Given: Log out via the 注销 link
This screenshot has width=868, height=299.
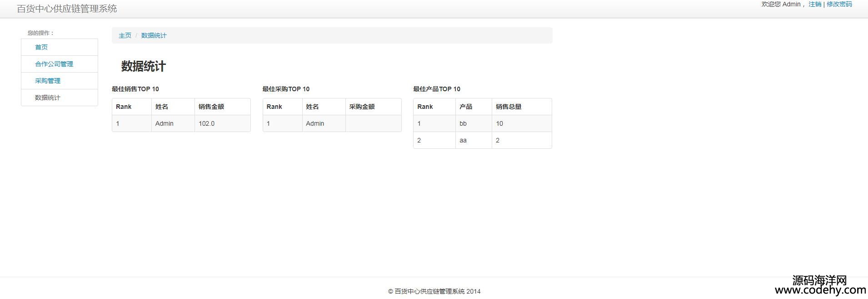Looking at the screenshot, I should tap(814, 4).
